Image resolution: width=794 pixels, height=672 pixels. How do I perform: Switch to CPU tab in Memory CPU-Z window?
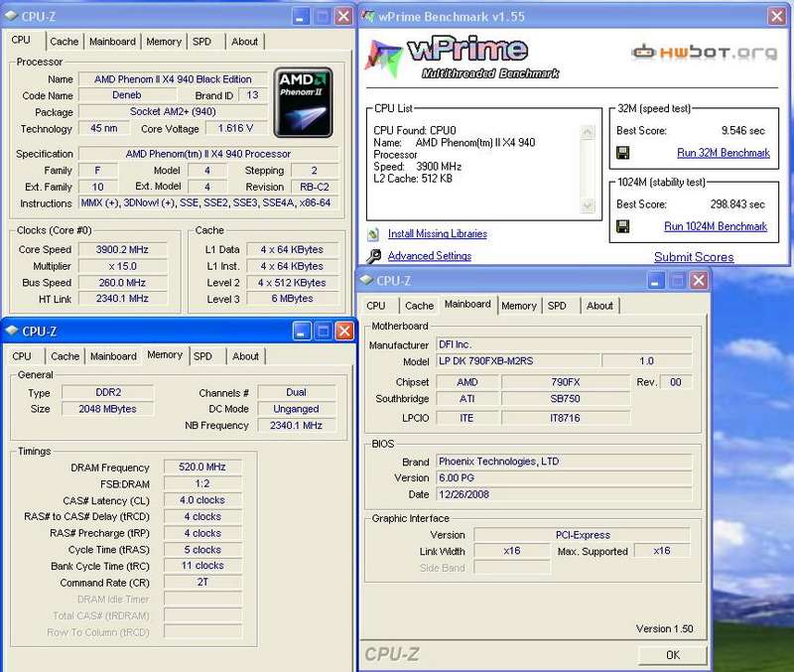click(x=22, y=356)
